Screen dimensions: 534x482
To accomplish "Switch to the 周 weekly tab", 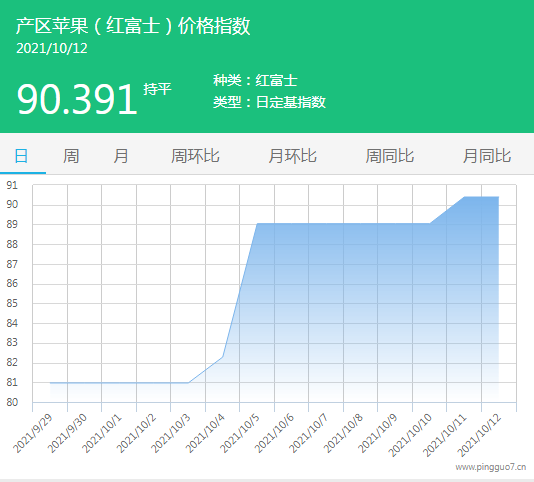I will tap(71, 156).
